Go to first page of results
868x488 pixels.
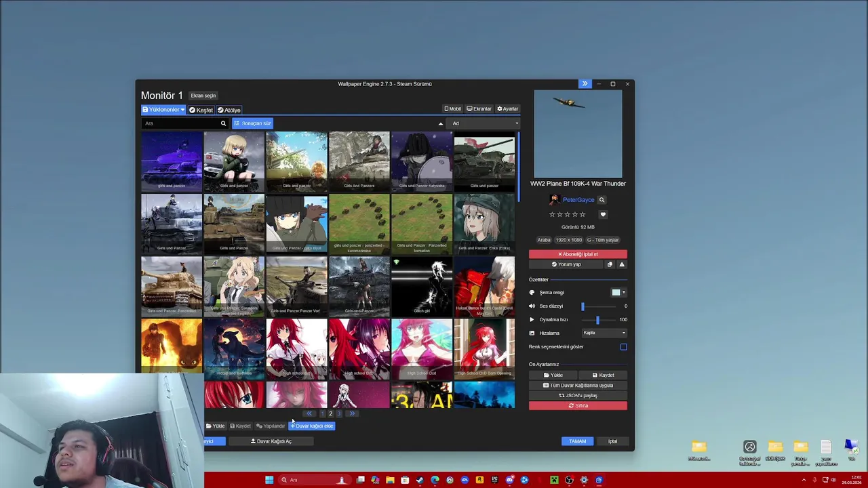(309, 413)
